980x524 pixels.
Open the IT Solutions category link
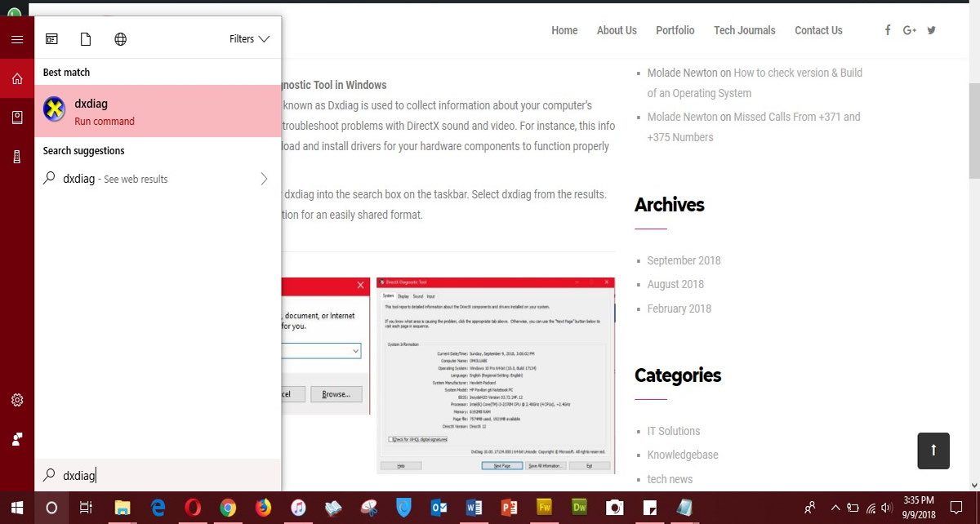673,431
